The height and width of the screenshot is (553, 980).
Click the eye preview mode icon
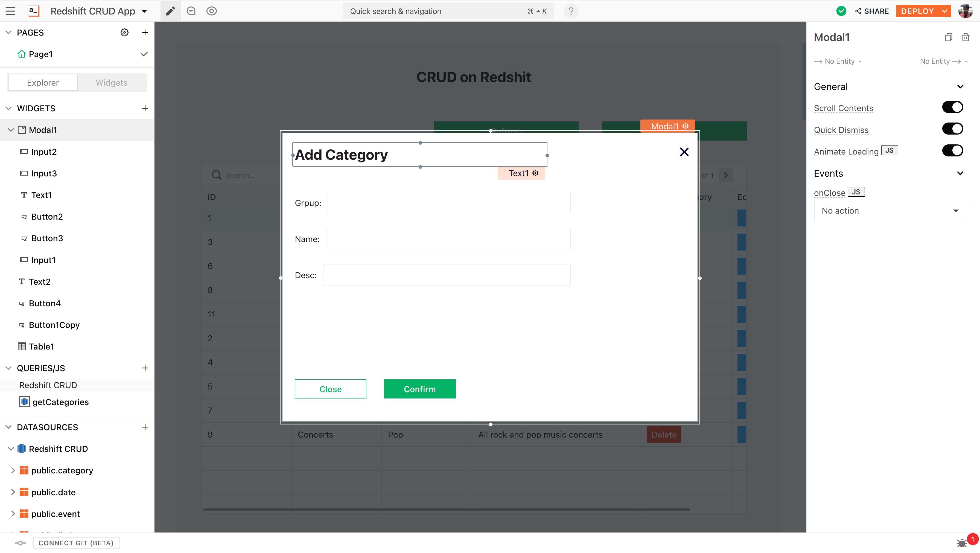[212, 11]
